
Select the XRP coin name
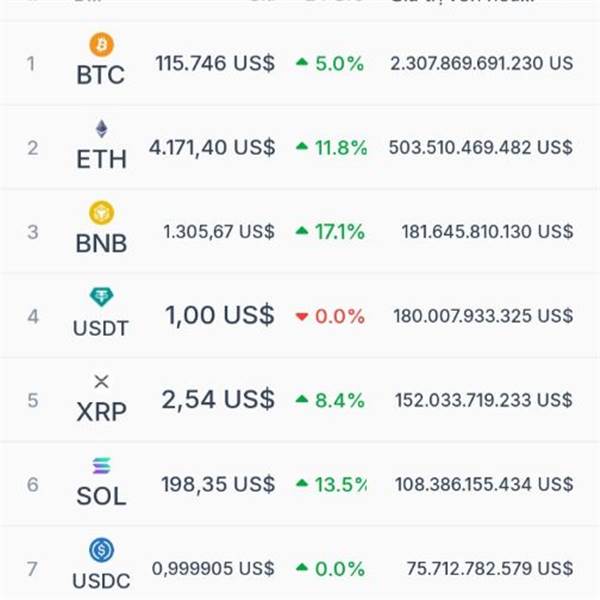[101, 412]
